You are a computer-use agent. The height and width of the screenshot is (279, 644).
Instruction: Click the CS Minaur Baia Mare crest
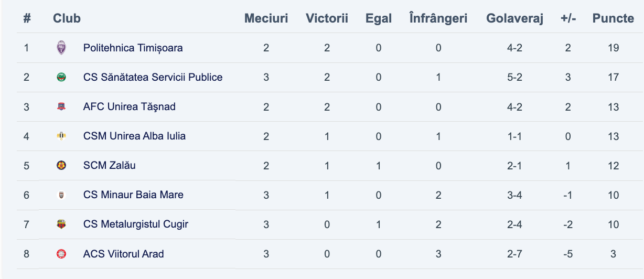(61, 195)
